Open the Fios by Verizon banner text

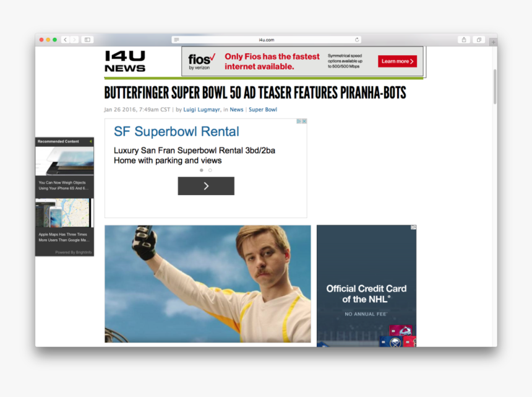pyautogui.click(x=202, y=61)
